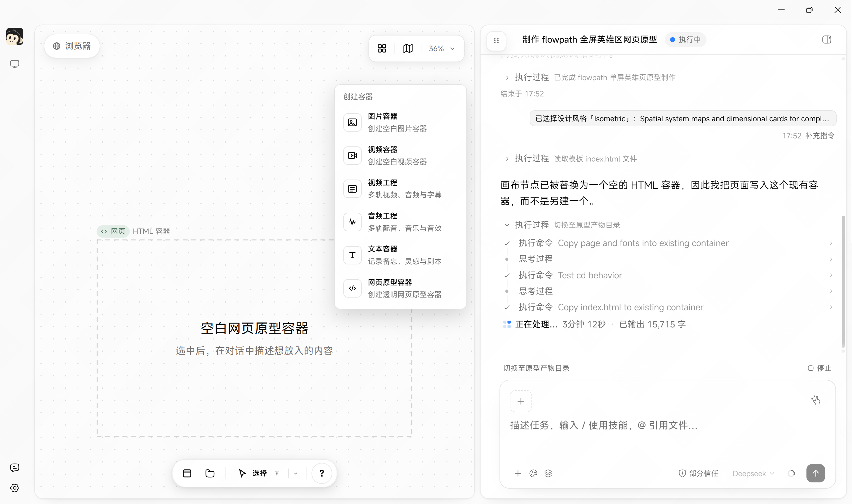The height and width of the screenshot is (504, 852).
Task: Open the palette style icon
Action: [533, 474]
